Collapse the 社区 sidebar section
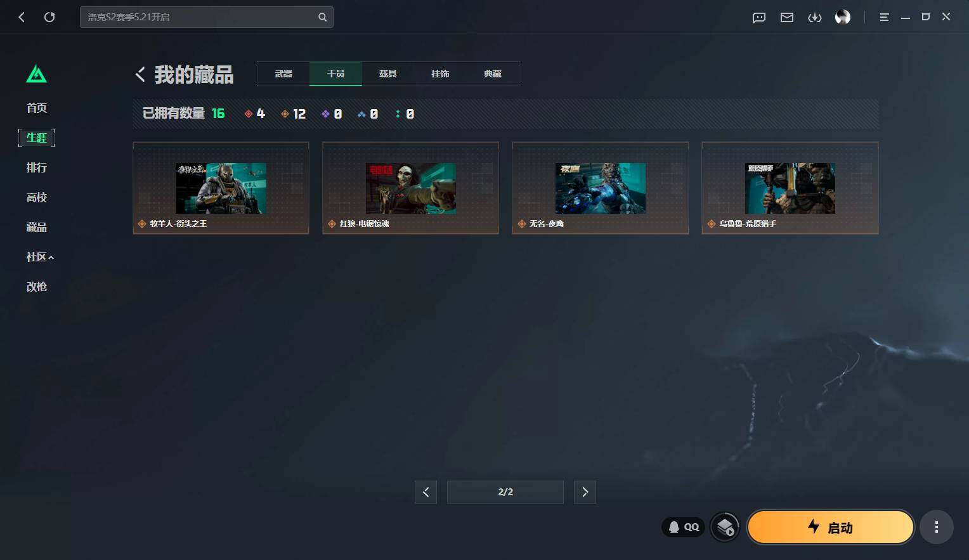Viewport: 969px width, 560px height. (x=40, y=257)
